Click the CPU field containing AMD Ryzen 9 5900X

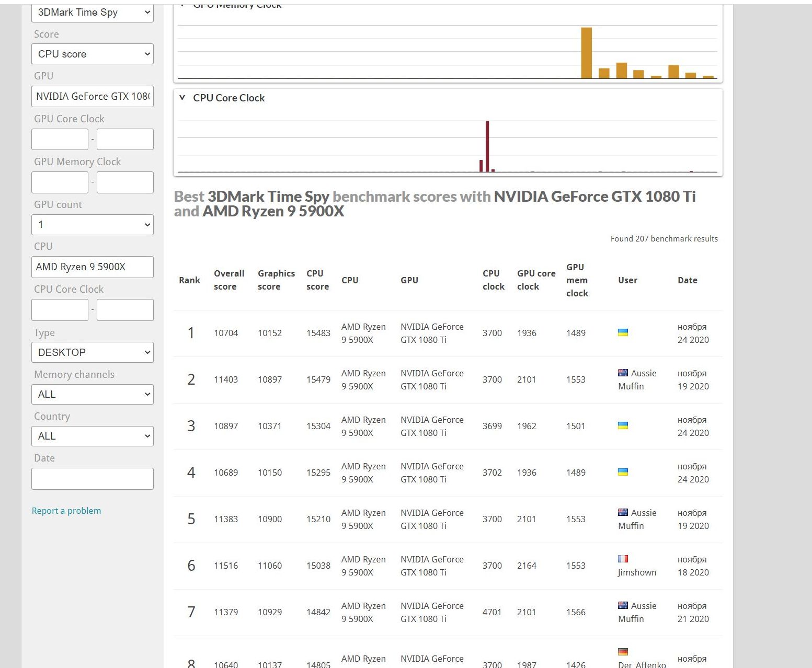click(x=93, y=267)
